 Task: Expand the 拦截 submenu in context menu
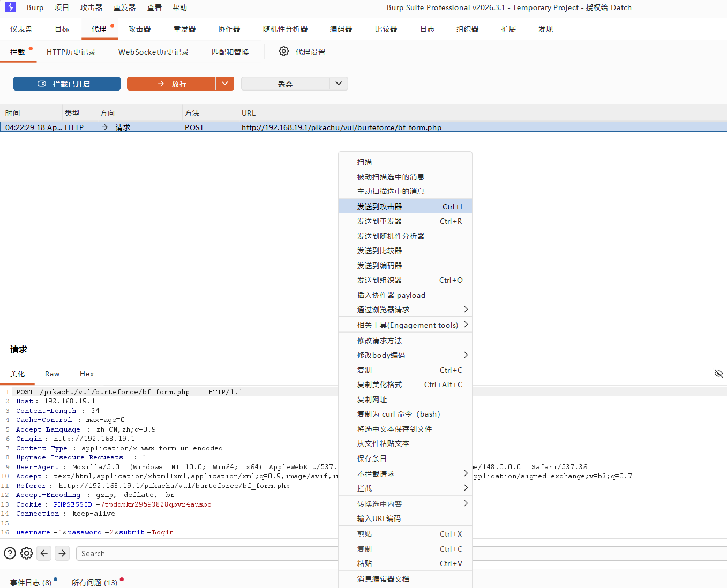(x=405, y=488)
